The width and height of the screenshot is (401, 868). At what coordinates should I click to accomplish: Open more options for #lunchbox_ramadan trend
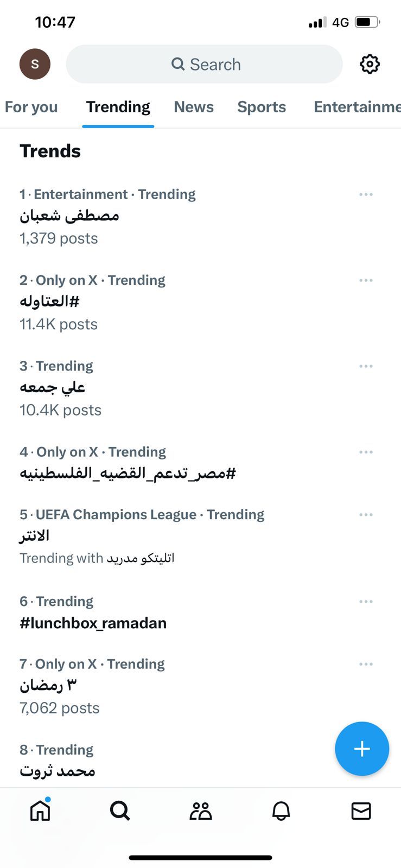click(x=366, y=601)
